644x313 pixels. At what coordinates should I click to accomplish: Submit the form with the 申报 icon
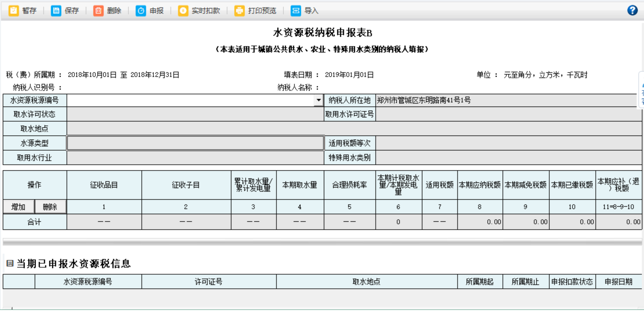click(141, 10)
